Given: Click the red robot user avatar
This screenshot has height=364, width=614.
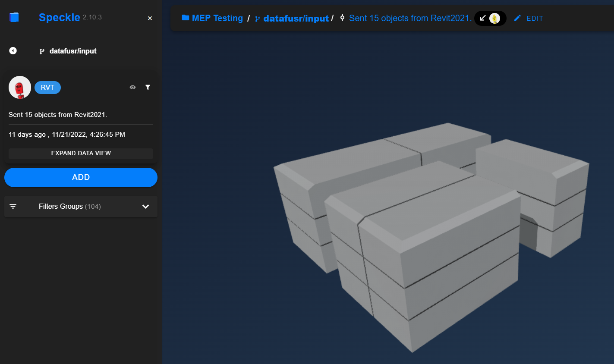Looking at the screenshot, I should pyautogui.click(x=20, y=88).
